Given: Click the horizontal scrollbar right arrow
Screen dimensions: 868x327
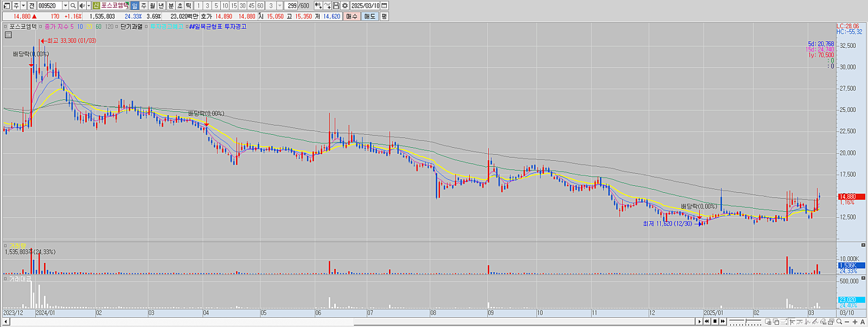Looking at the screenshot, I should point(699,322).
